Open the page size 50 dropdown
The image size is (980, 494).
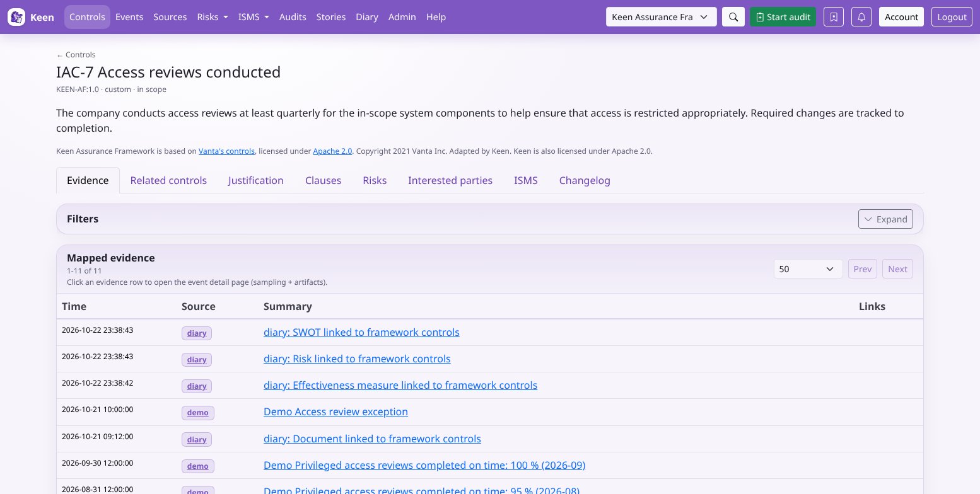[x=808, y=268]
